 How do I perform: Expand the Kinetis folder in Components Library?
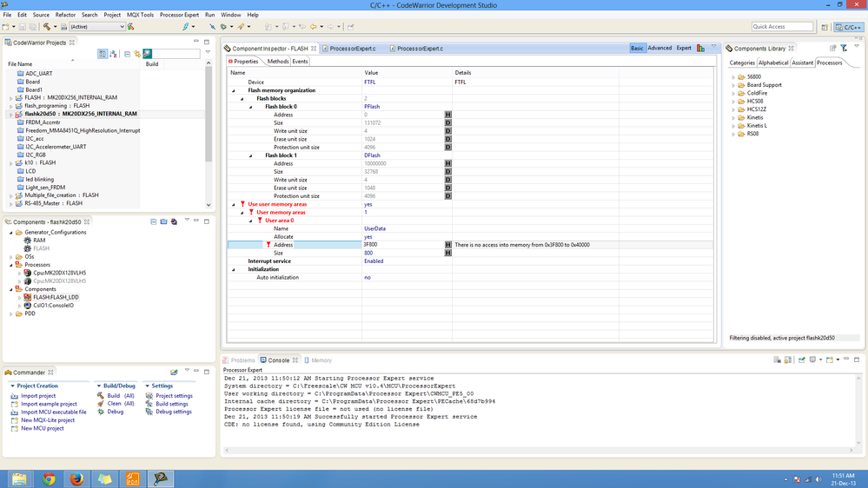[733, 117]
